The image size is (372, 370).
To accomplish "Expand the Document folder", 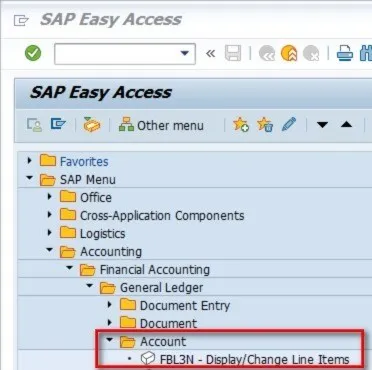I will click(109, 323).
